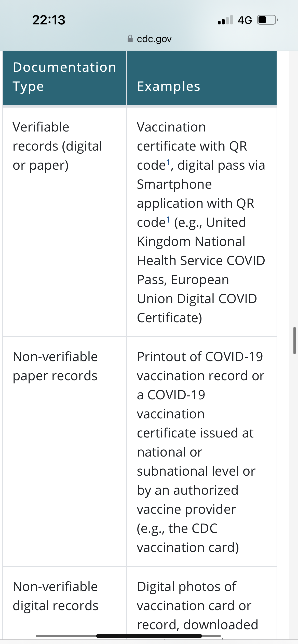The height and width of the screenshot is (644, 298).
Task: Tap the lock icon beside cdc.gov
Action: click(130, 39)
